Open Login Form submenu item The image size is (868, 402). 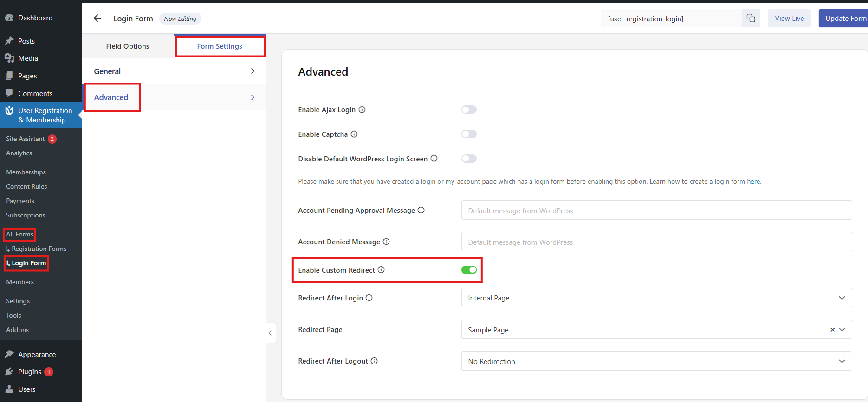coord(29,263)
